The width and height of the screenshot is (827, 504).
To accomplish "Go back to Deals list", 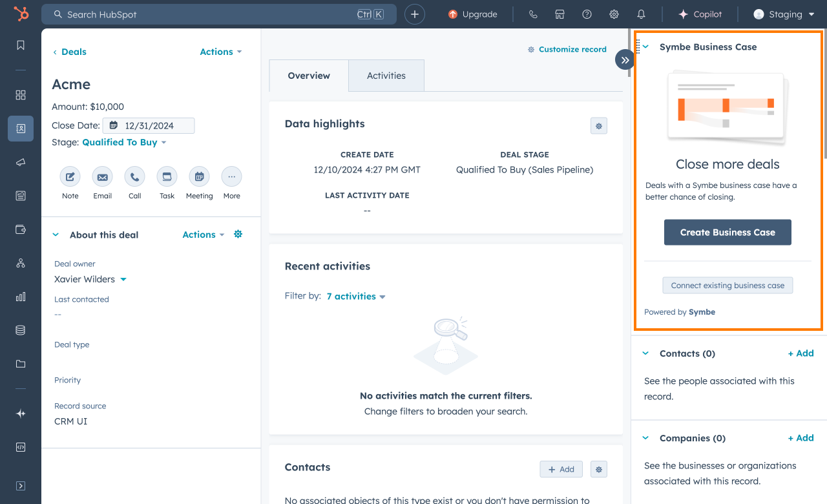I will [x=70, y=52].
